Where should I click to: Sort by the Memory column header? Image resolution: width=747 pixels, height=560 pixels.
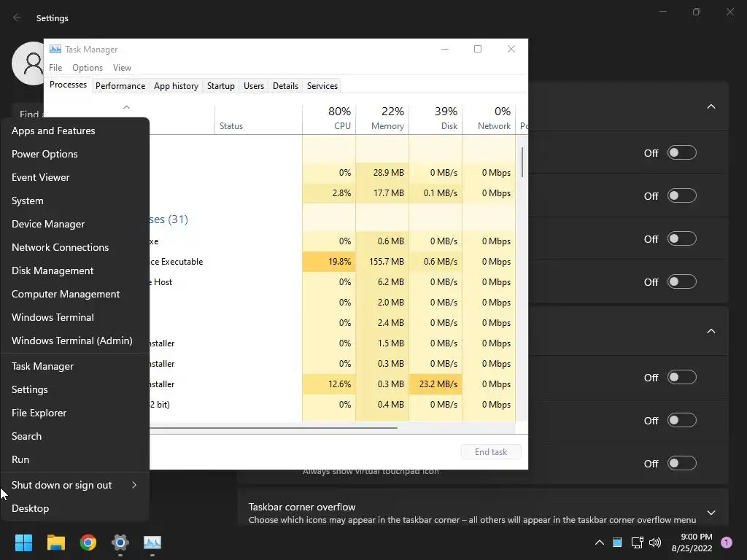[x=382, y=119]
